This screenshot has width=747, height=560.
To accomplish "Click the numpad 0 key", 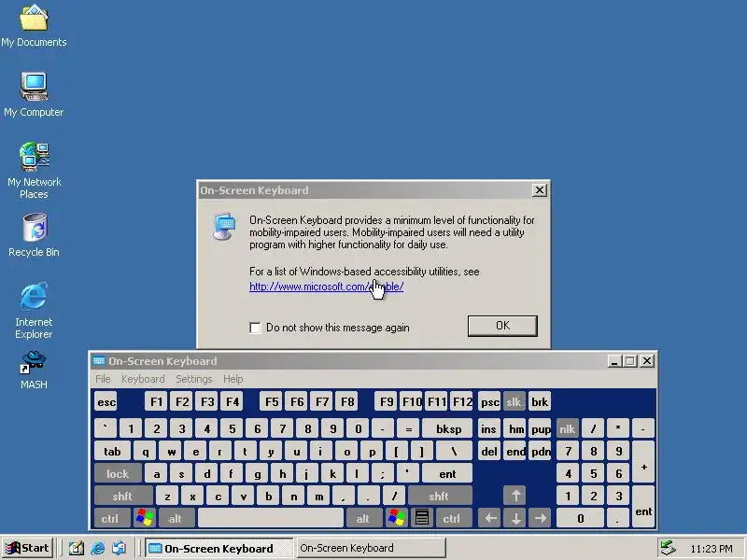I will [x=579, y=518].
